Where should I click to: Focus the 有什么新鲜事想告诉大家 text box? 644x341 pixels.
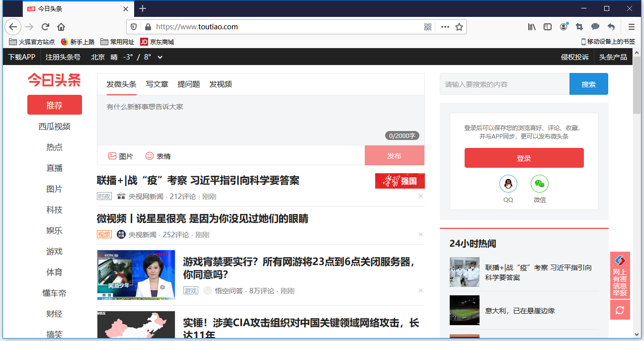click(x=261, y=120)
